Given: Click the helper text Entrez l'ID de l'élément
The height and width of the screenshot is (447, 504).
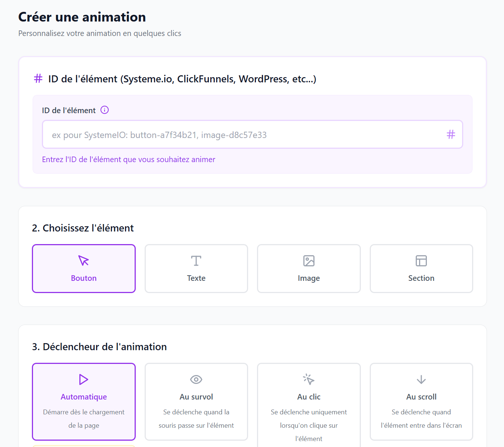Looking at the screenshot, I should point(128,159).
